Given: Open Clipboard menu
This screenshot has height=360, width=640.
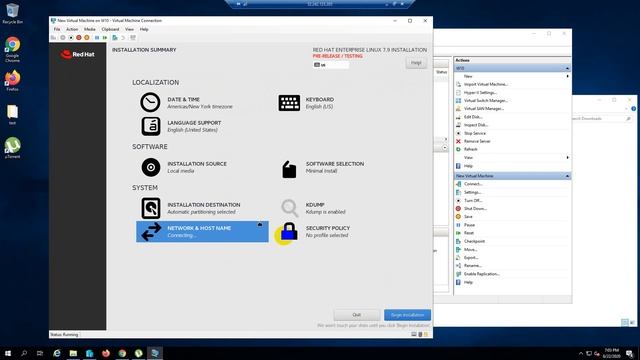Looking at the screenshot, I should coord(110,29).
